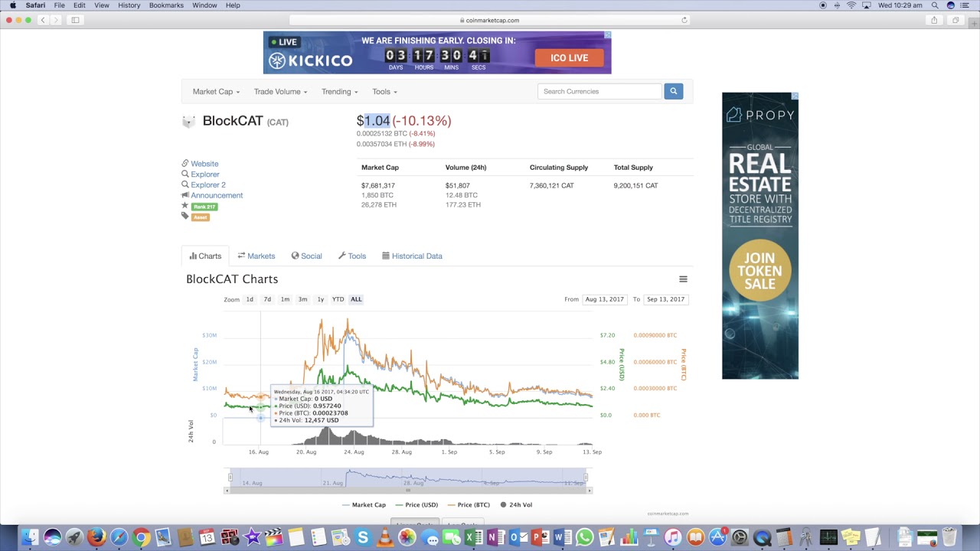
Task: Launch VLC from the dock
Action: click(385, 537)
